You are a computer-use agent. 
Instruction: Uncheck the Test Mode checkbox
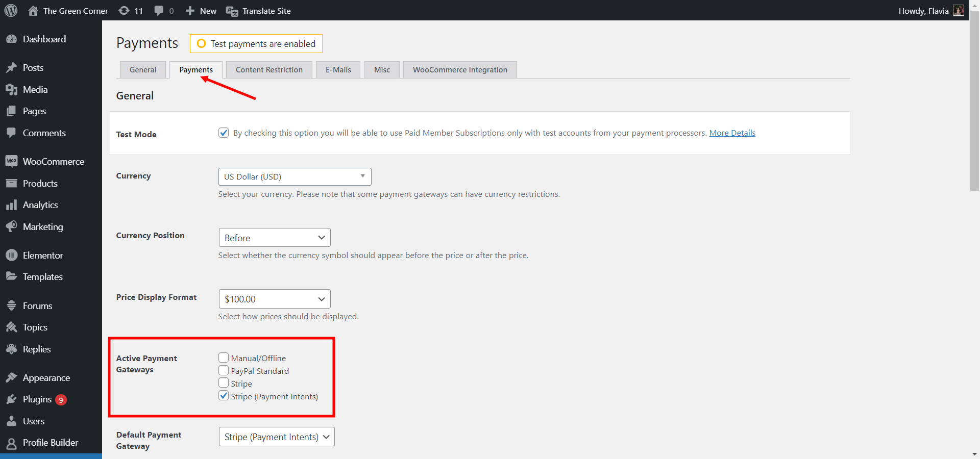(224, 133)
